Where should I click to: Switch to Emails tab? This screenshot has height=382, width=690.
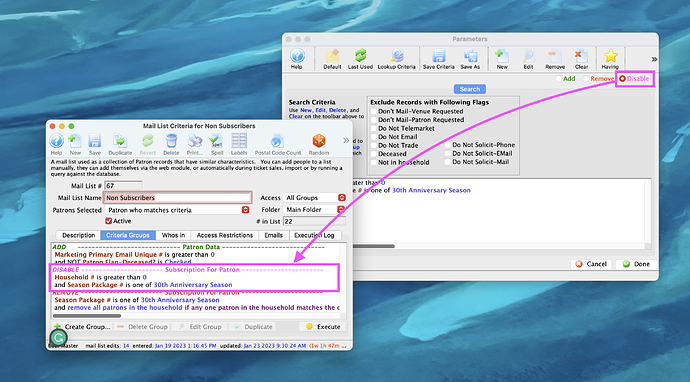point(274,235)
